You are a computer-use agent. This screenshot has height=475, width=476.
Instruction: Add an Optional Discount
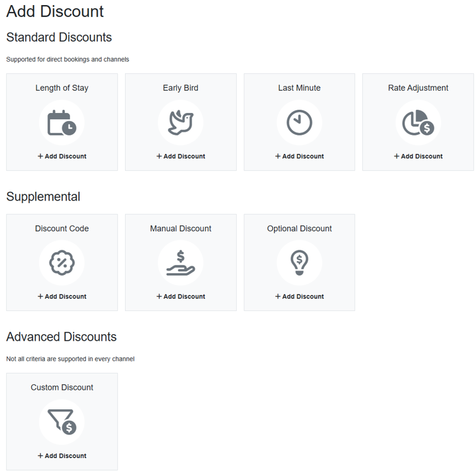299,296
